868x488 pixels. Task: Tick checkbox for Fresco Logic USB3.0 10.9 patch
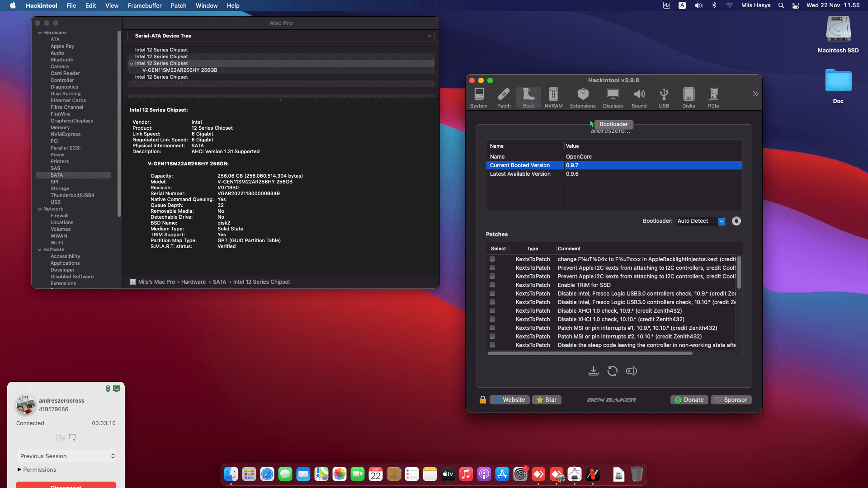click(x=492, y=294)
